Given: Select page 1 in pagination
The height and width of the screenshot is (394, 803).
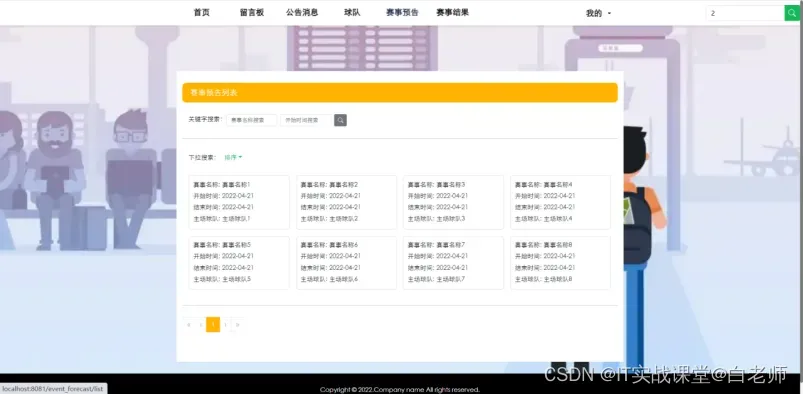Looking at the screenshot, I should click(213, 324).
